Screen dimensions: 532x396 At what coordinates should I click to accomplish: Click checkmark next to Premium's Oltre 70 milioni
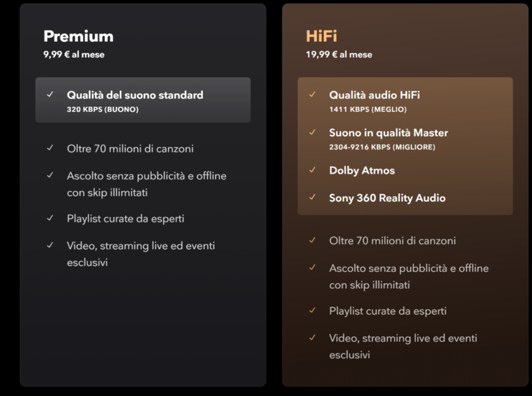[x=50, y=148]
